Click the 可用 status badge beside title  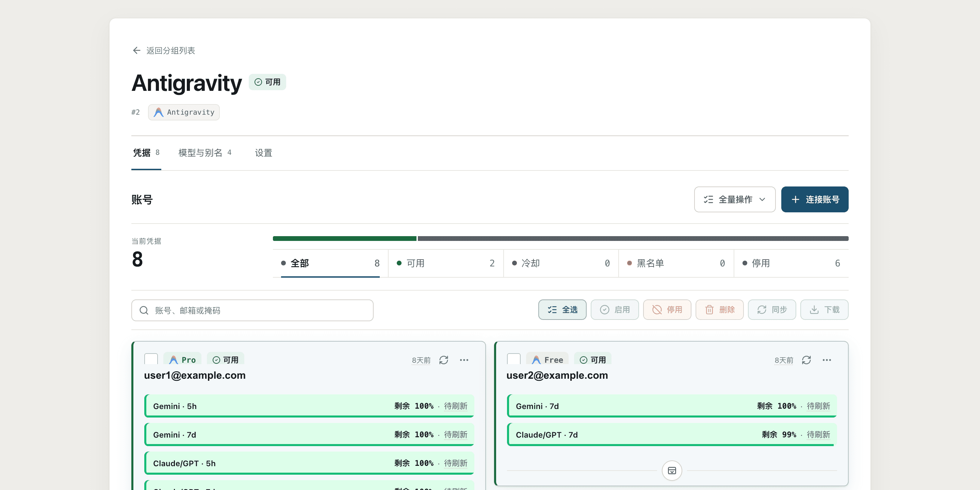click(267, 82)
